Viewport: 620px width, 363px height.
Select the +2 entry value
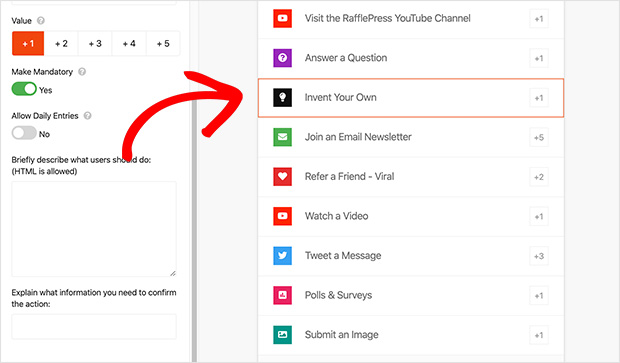click(61, 43)
